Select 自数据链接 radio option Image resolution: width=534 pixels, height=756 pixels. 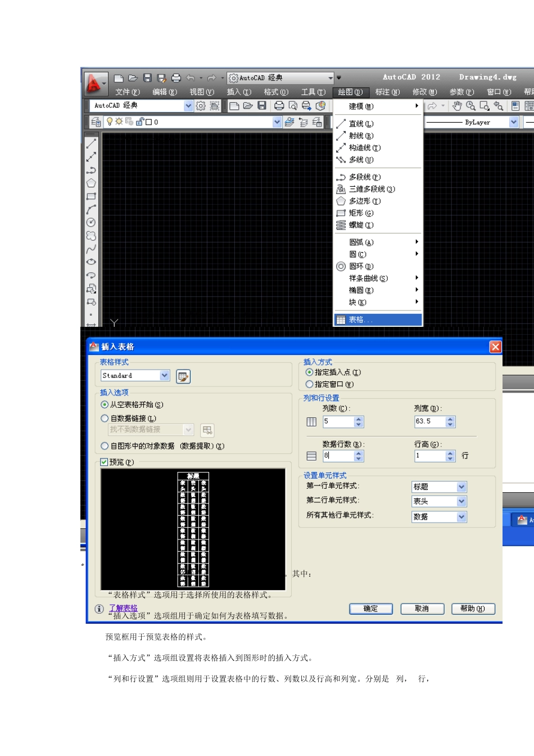click(x=105, y=418)
